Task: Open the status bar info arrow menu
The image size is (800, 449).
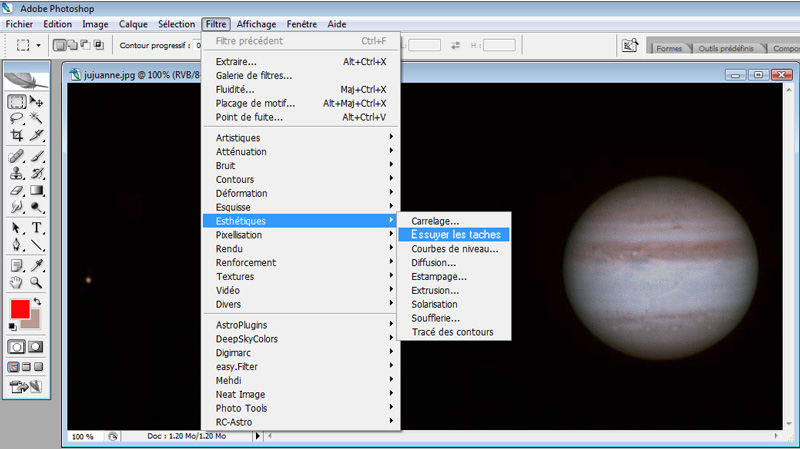Action: 258,436
